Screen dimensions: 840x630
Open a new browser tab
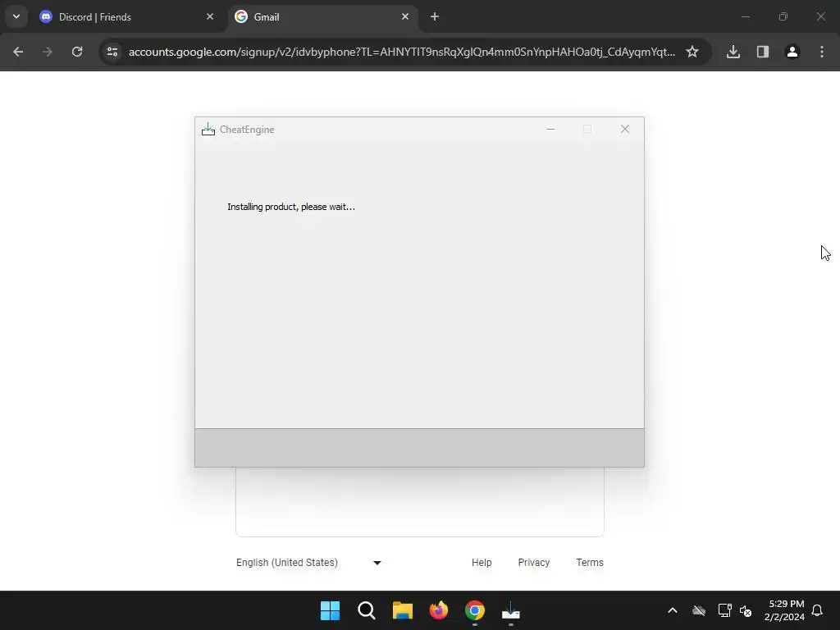point(435,16)
